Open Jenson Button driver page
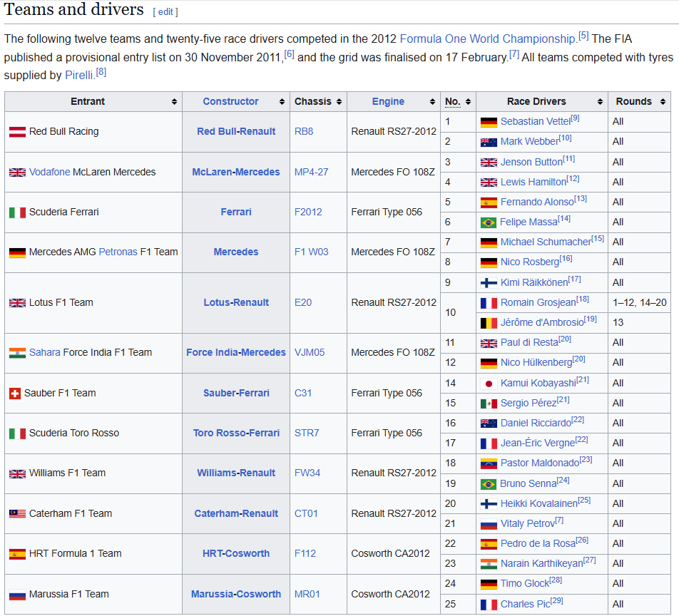The height and width of the screenshot is (616, 679). (531, 163)
